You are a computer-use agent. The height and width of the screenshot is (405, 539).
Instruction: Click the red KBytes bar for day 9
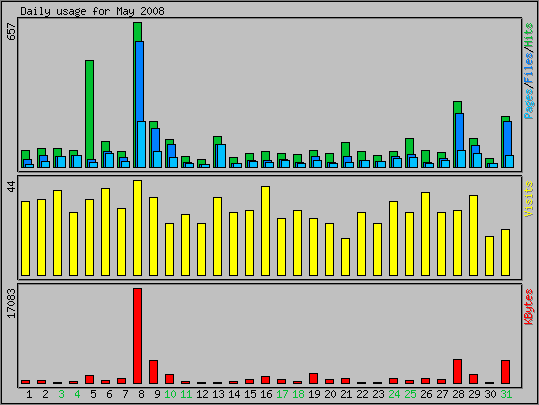click(153, 372)
